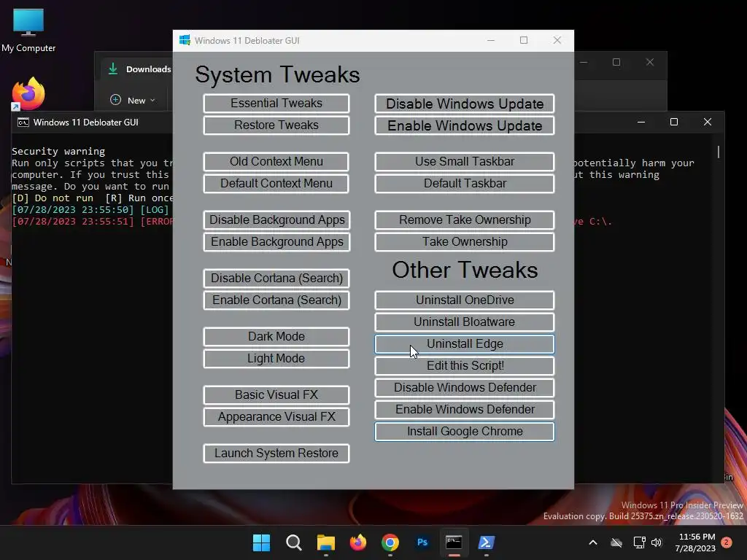Open the volume tray icon
The height and width of the screenshot is (560, 747).
pyautogui.click(x=657, y=542)
